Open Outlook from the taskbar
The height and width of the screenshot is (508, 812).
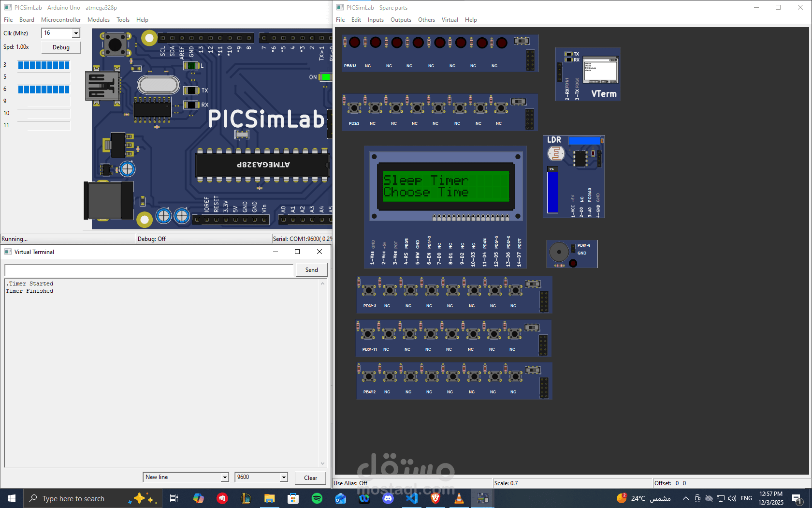click(340, 498)
